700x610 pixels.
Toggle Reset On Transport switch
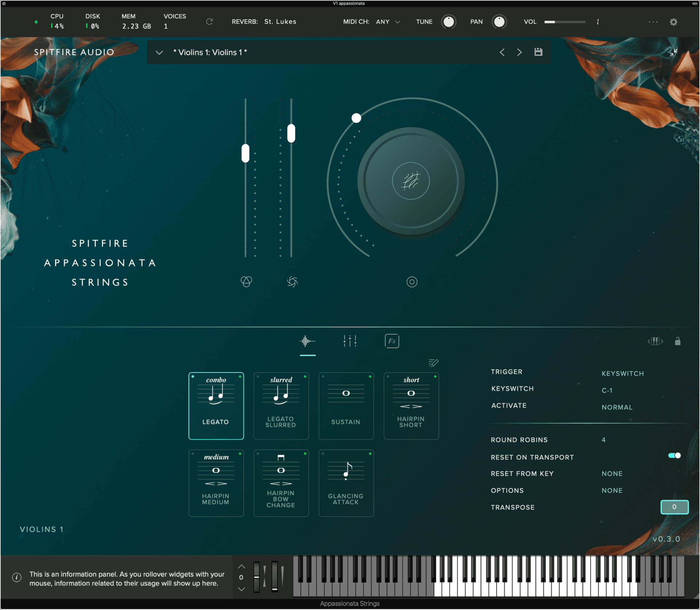[674, 455]
